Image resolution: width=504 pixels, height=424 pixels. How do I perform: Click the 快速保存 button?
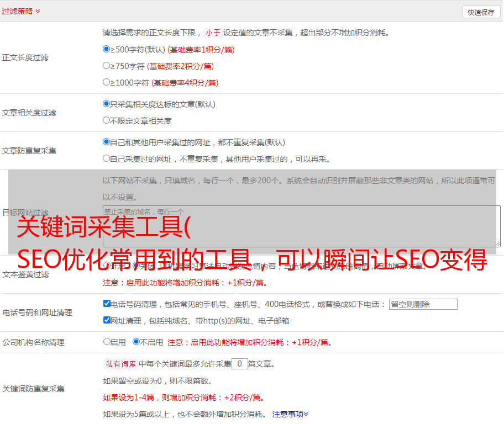click(481, 12)
